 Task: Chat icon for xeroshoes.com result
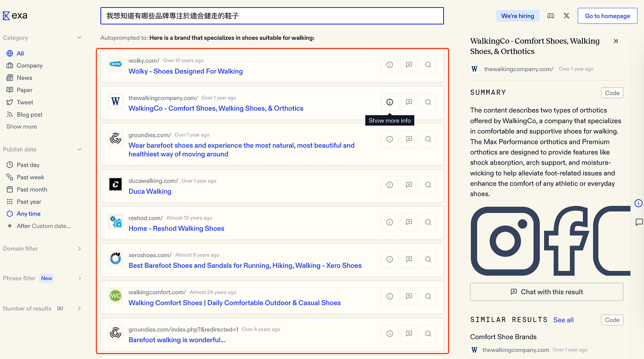tap(409, 259)
